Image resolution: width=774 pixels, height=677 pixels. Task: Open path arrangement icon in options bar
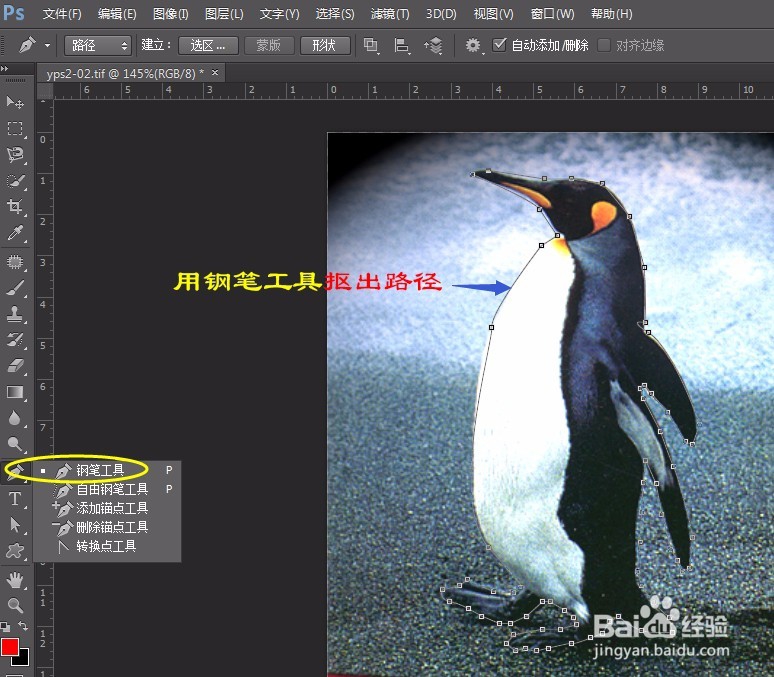coord(433,46)
